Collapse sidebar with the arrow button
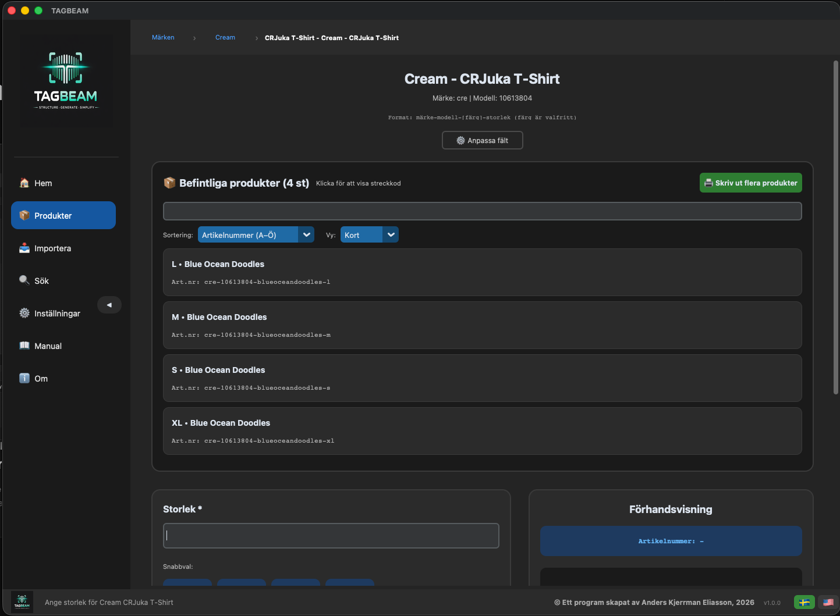The image size is (840, 616). [x=109, y=305]
